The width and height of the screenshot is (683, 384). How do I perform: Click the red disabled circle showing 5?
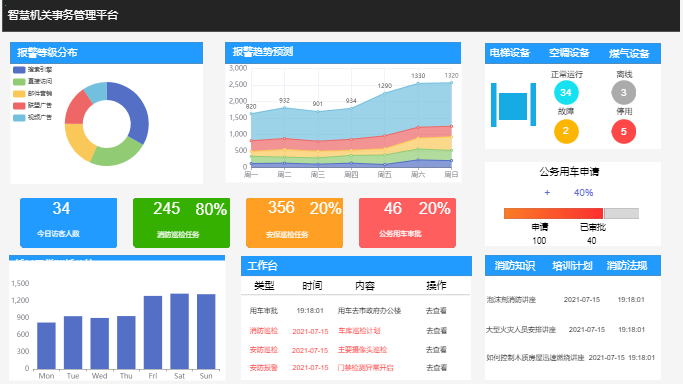(x=623, y=131)
